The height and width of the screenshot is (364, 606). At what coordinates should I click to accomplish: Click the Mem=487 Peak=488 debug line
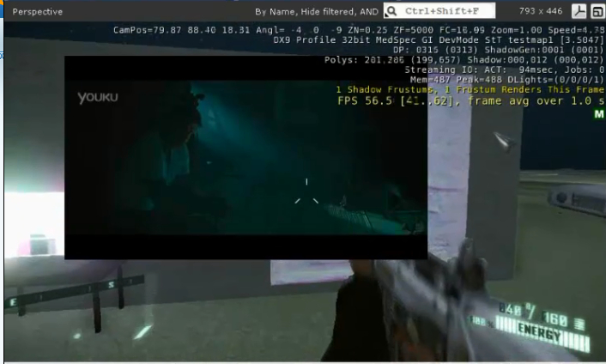506,80
